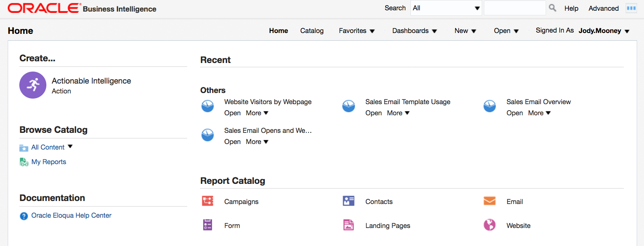Open the Dashboards menu
The height and width of the screenshot is (246, 644).
click(414, 31)
